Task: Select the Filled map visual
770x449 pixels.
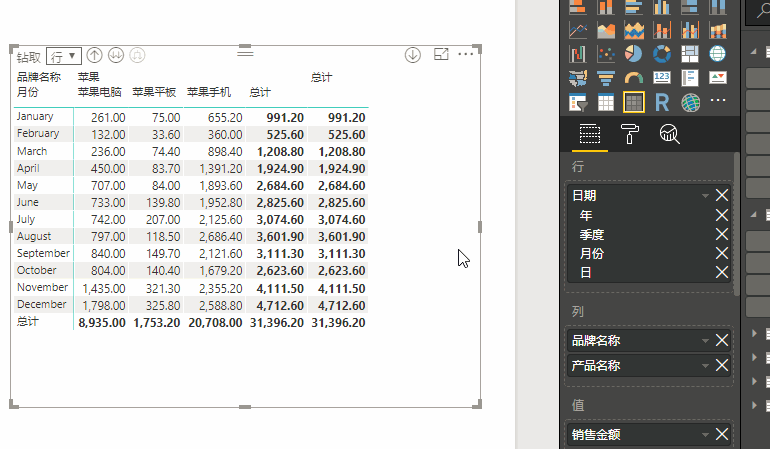Action: [578, 78]
